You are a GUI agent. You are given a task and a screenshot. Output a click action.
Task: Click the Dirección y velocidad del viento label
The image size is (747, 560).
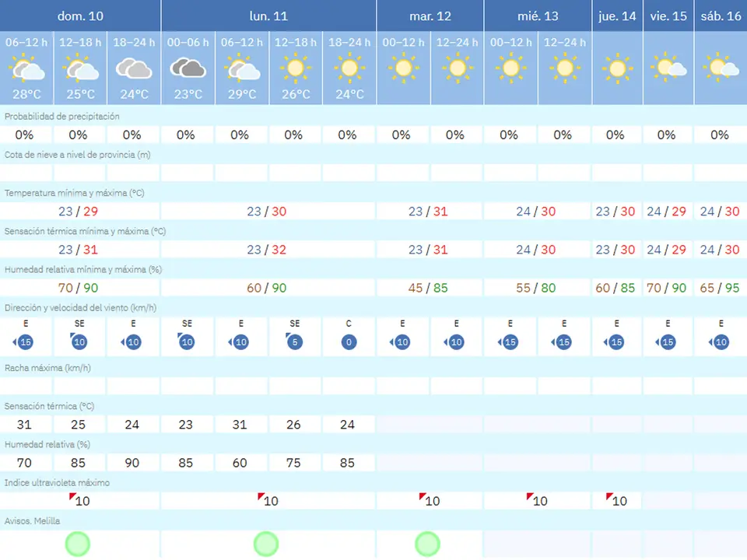point(80,308)
